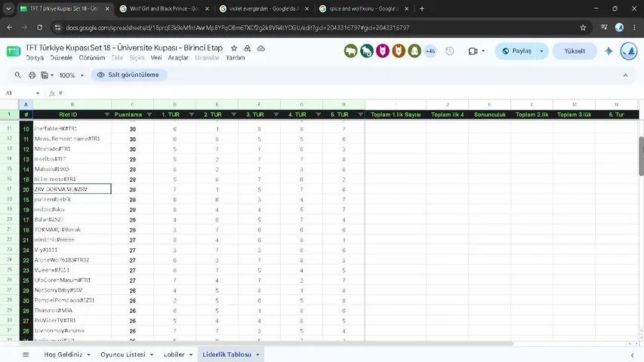Click the search magnifier in toolbar
The image size is (644, 362).
point(17,75)
